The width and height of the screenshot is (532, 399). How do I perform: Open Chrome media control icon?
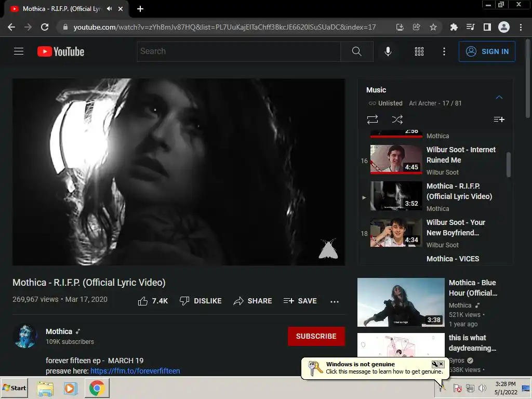click(470, 27)
